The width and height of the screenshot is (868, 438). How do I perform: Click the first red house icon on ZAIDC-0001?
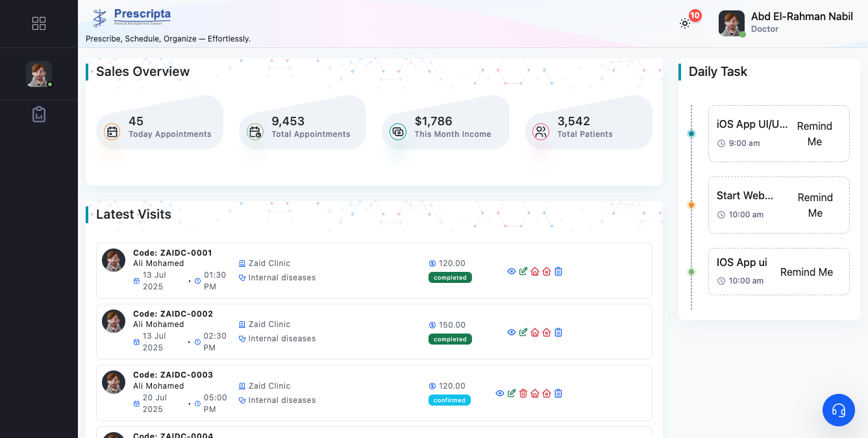(535, 271)
